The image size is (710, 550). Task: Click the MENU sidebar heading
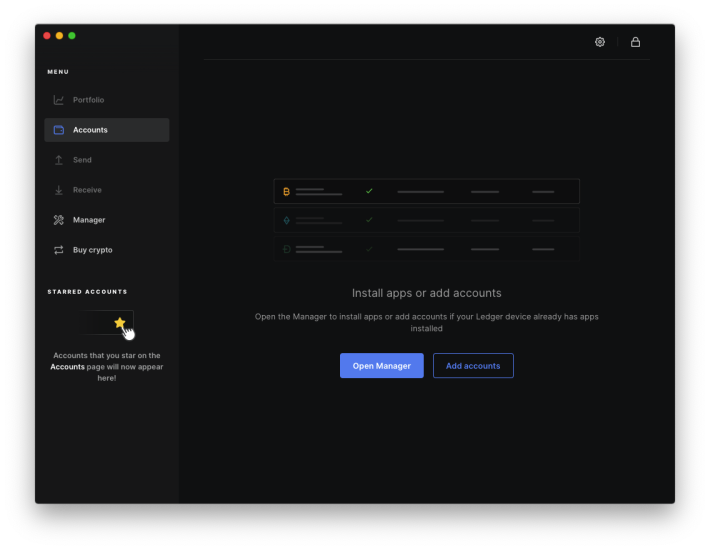58,72
